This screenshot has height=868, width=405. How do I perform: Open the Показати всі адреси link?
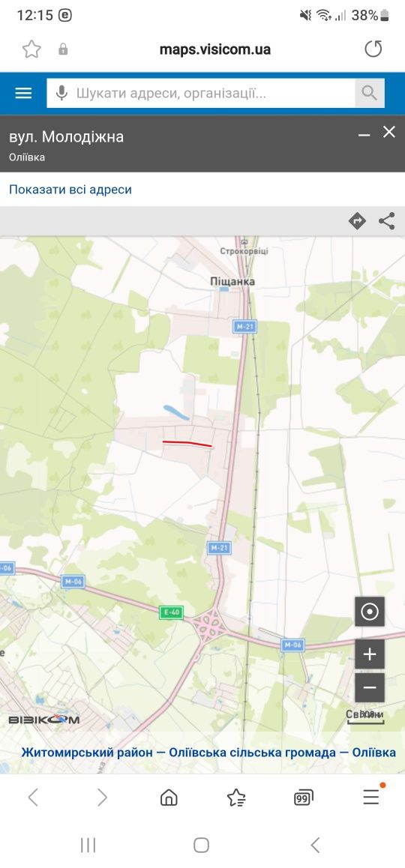point(70,190)
